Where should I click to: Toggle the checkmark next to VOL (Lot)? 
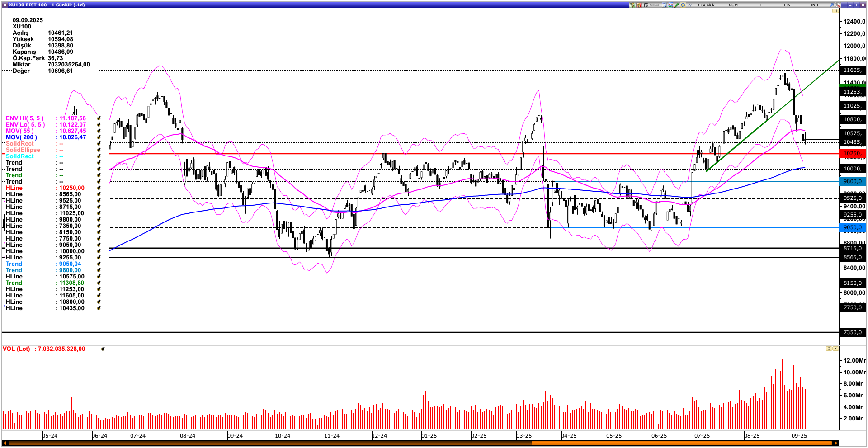[x=103, y=349]
